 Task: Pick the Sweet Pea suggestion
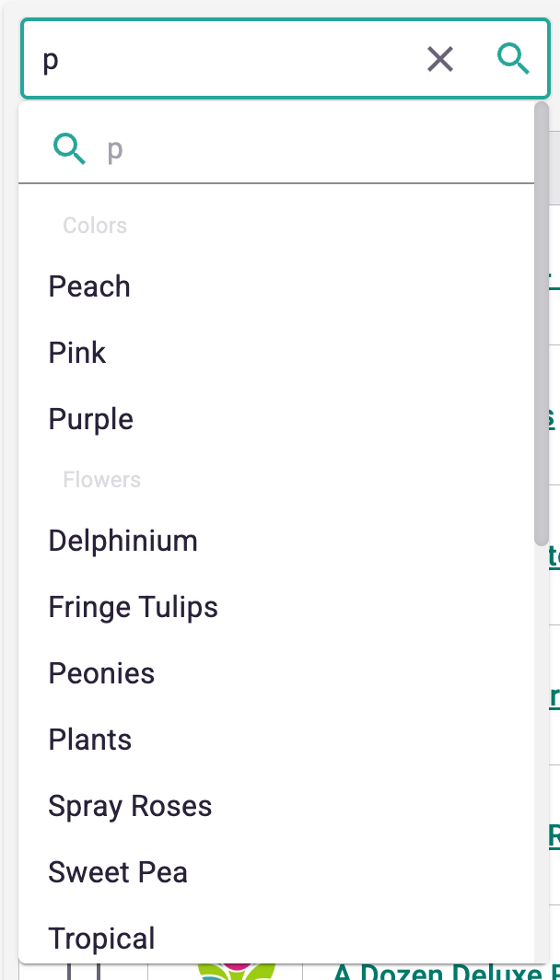[276, 872]
